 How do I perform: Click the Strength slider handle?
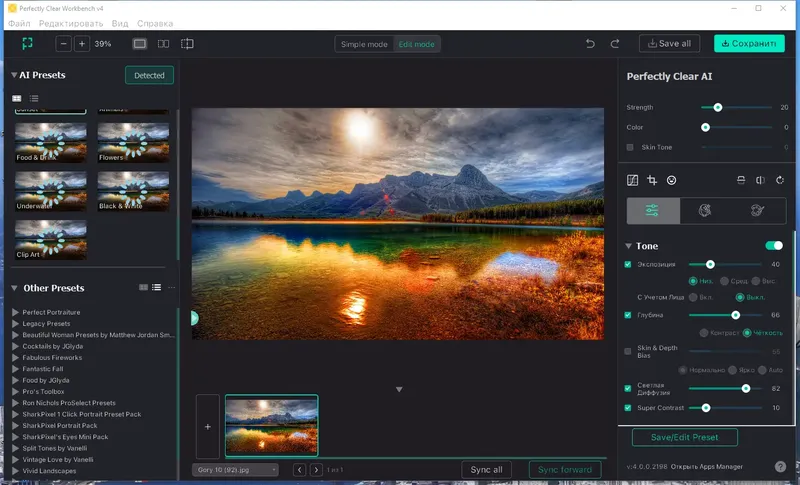(x=718, y=107)
